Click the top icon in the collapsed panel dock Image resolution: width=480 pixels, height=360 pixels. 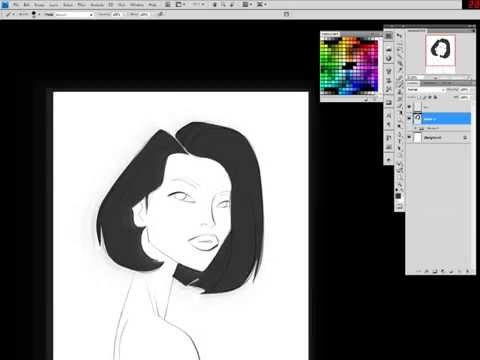(x=389, y=36)
